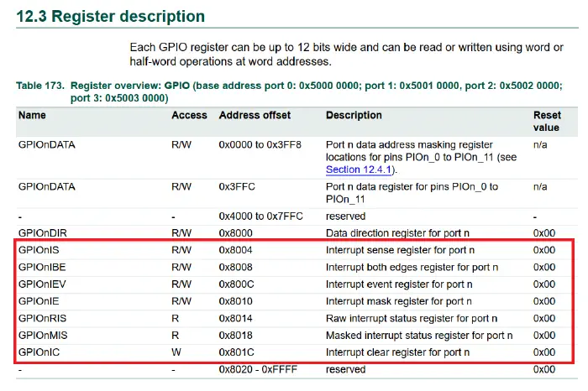Click the GPIOnIEV register name

[x=43, y=284]
